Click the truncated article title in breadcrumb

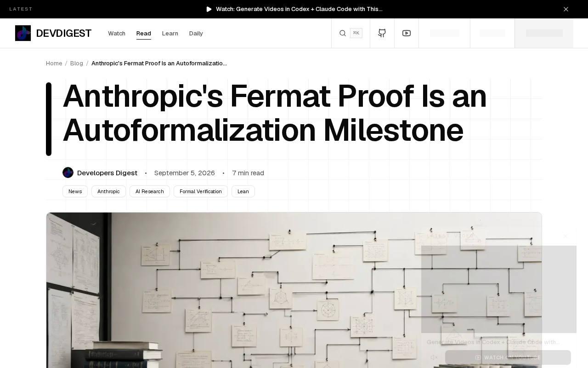tap(159, 63)
